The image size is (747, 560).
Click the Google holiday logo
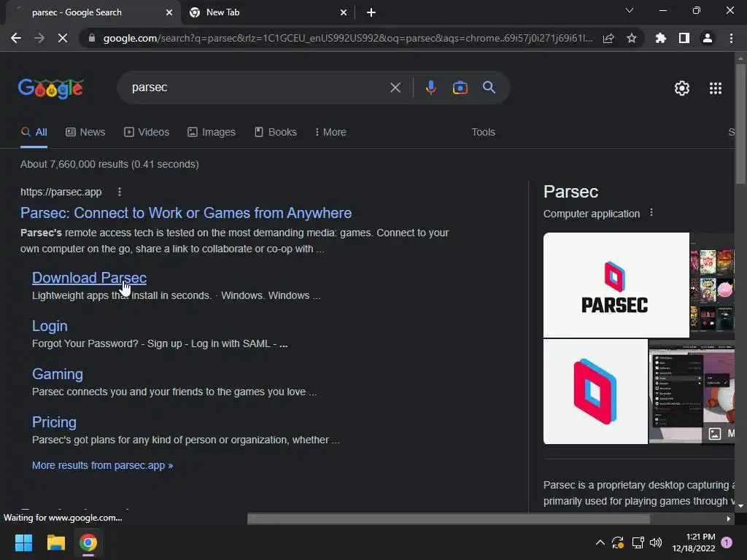[50, 88]
